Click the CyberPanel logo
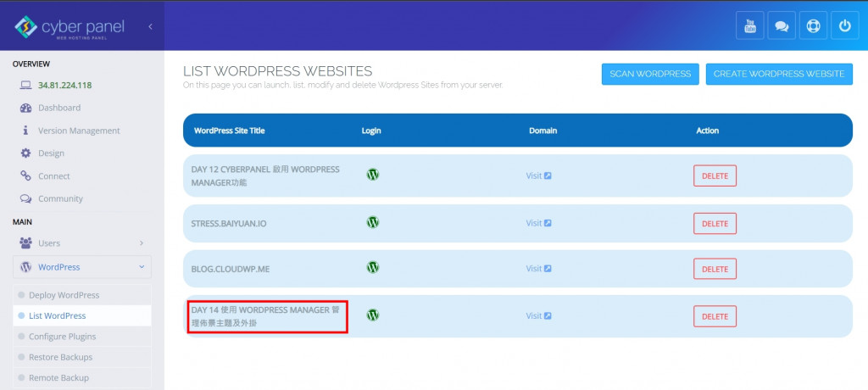Viewport: 868px width, 390px height. [x=70, y=26]
